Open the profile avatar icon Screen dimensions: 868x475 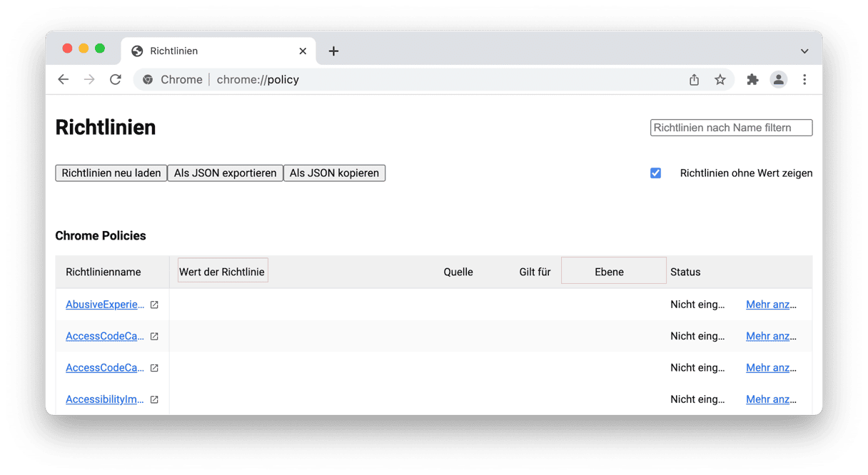(x=779, y=80)
